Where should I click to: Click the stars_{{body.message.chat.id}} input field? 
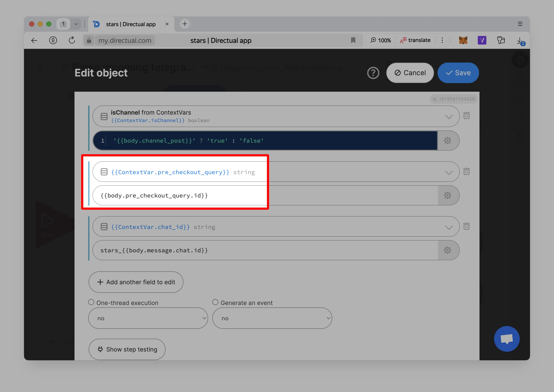click(x=265, y=250)
